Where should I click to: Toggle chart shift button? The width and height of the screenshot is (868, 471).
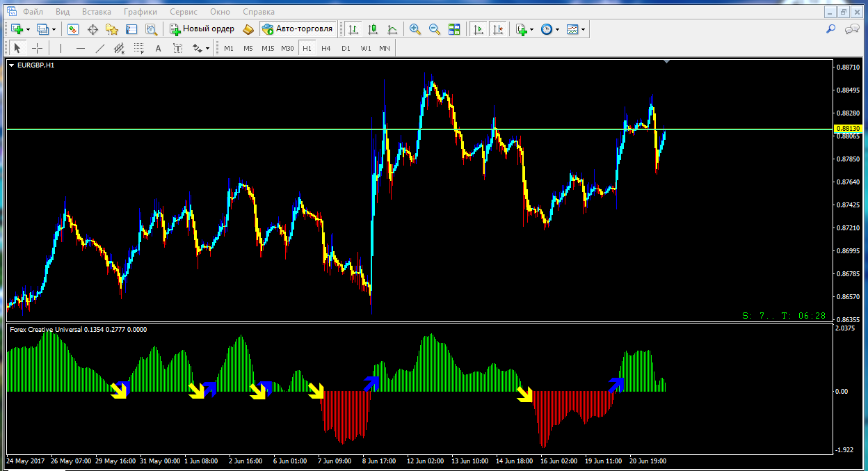coord(498,29)
